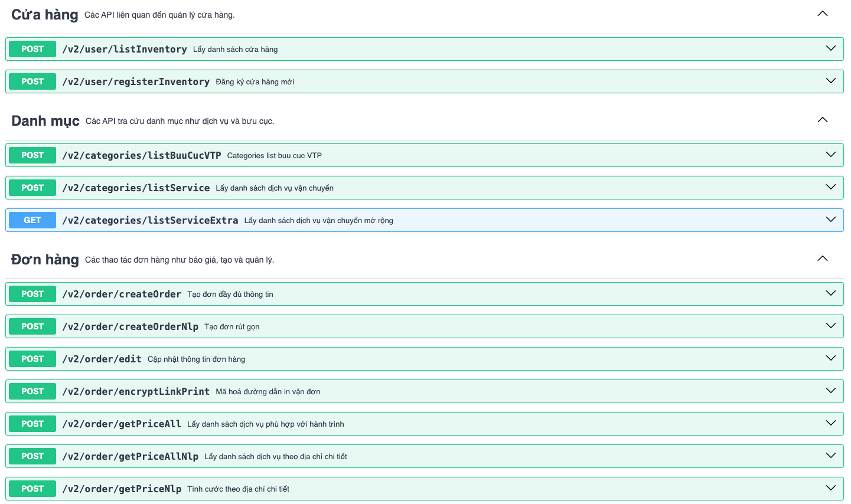The width and height of the screenshot is (851, 504).
Task: Click the POST badge on /v2/order/encryptLinkPrint
Action: pos(32,391)
